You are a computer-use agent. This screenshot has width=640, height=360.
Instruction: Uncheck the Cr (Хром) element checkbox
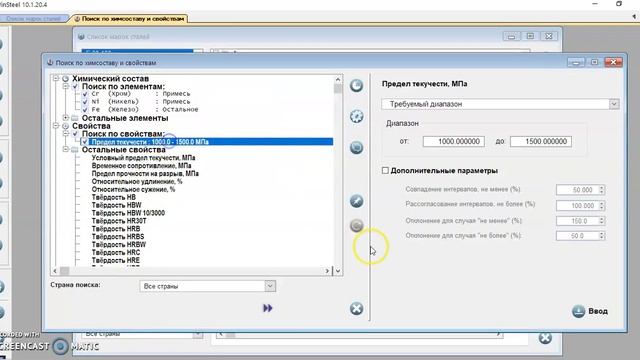[x=85, y=94]
